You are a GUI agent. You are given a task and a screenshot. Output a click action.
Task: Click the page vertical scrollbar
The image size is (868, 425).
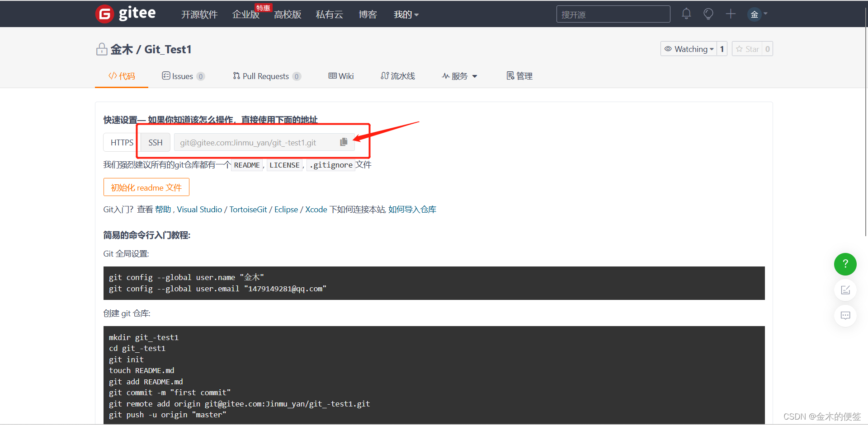866,122
